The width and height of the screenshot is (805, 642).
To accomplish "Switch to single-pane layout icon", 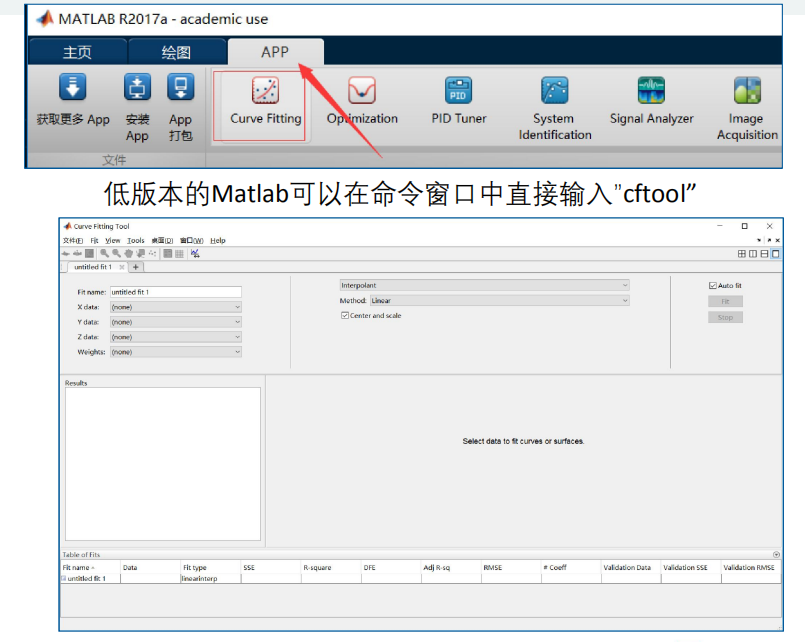I will click(x=776, y=254).
